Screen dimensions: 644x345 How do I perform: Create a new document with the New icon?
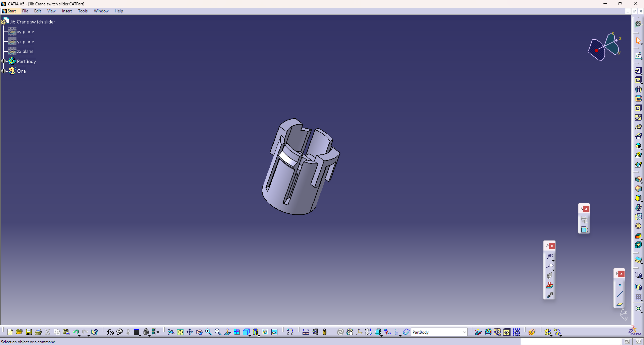(x=10, y=332)
